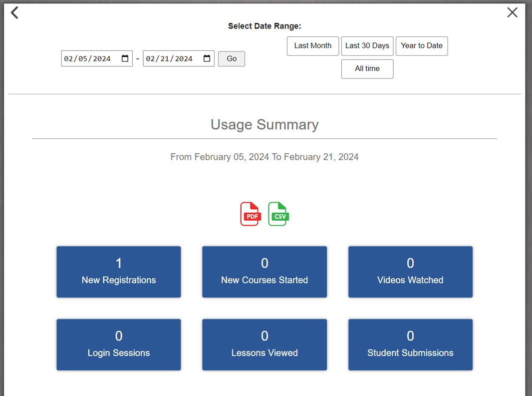Download the PDF report icon

251,214
